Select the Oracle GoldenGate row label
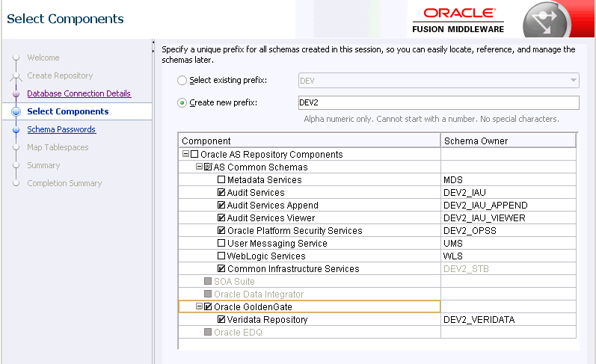 (254, 306)
